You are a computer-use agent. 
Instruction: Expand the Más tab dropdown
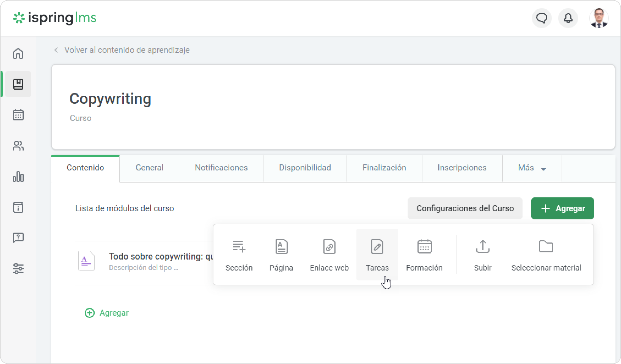coord(532,168)
